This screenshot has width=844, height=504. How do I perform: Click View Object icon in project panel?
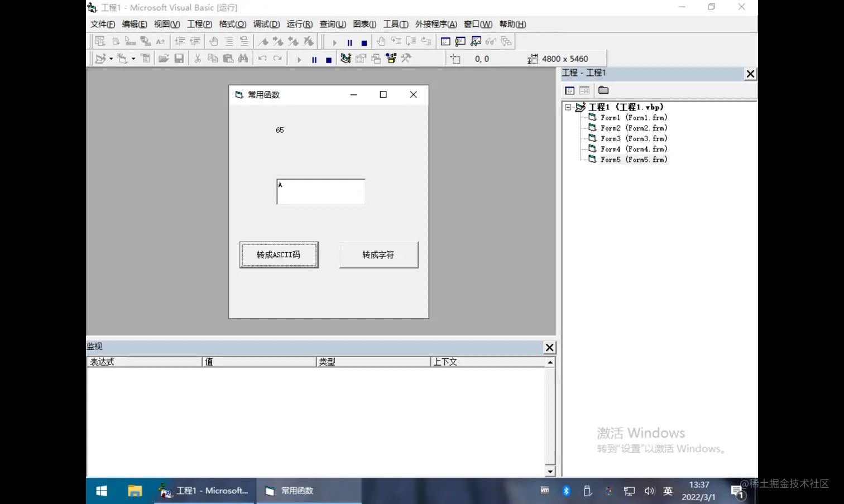coord(584,90)
